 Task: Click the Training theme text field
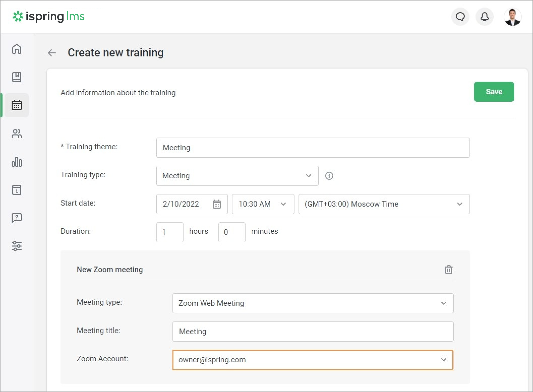point(313,148)
